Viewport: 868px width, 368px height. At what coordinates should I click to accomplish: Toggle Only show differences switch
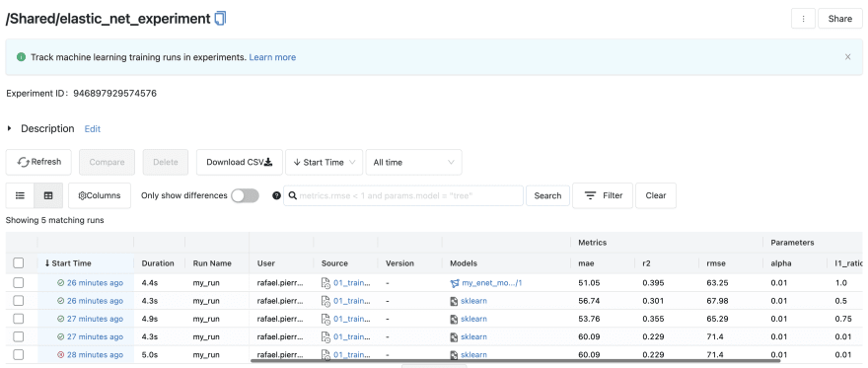pos(245,195)
